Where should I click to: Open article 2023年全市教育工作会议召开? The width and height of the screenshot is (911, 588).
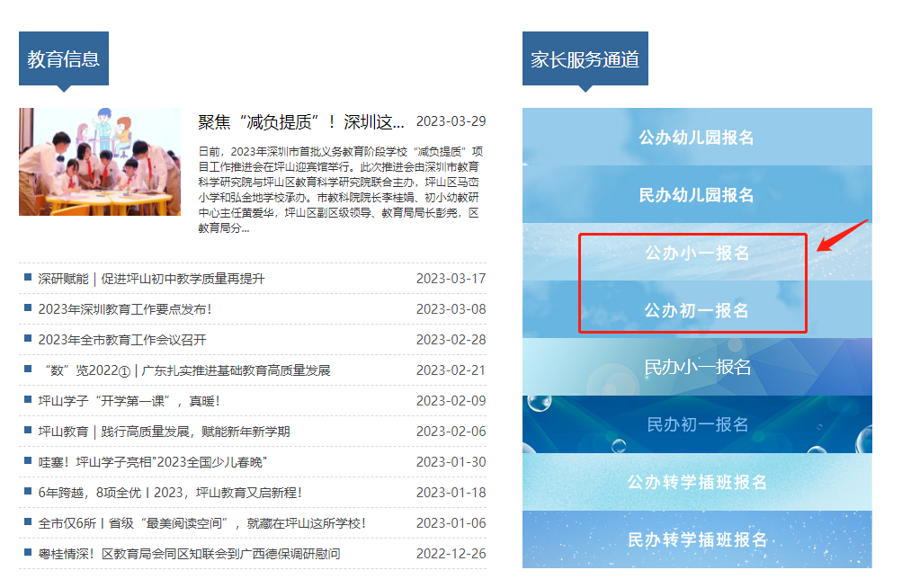[x=122, y=340]
